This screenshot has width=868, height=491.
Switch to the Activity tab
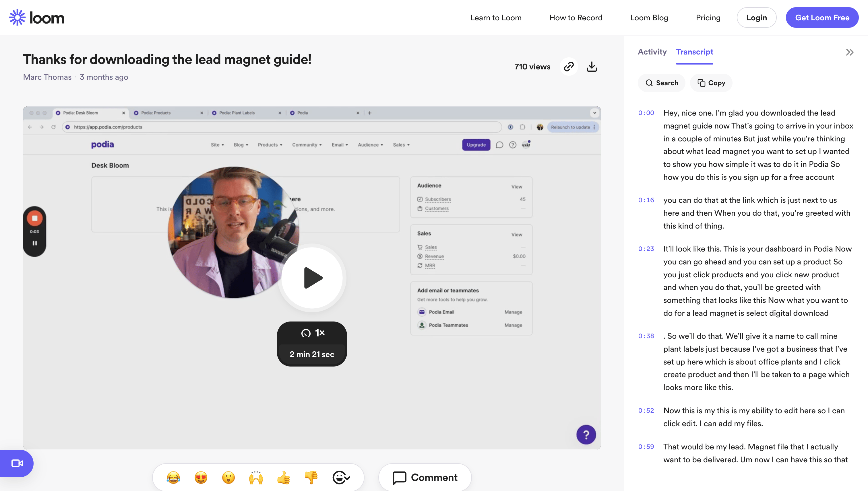point(652,52)
